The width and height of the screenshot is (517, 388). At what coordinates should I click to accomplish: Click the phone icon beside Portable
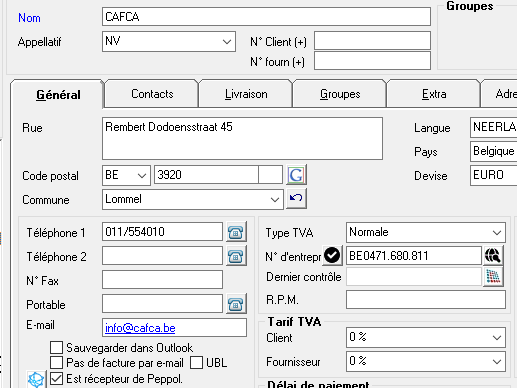point(236,304)
